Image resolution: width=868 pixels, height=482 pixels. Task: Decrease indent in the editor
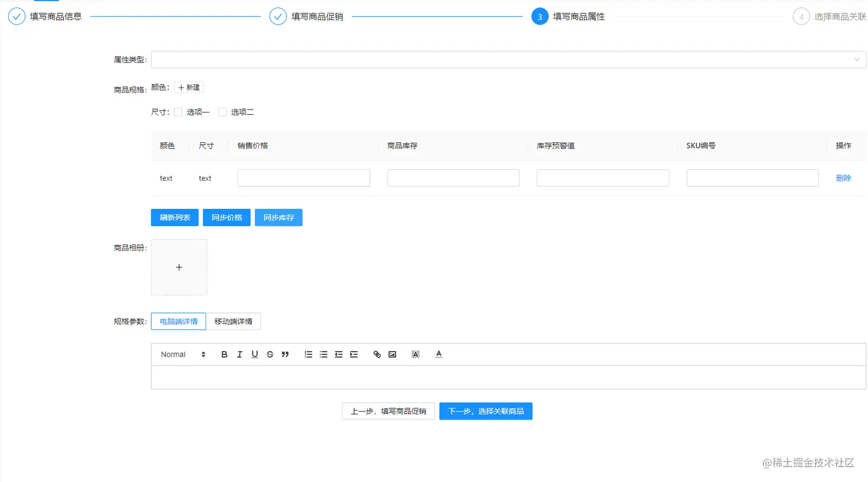tap(339, 355)
